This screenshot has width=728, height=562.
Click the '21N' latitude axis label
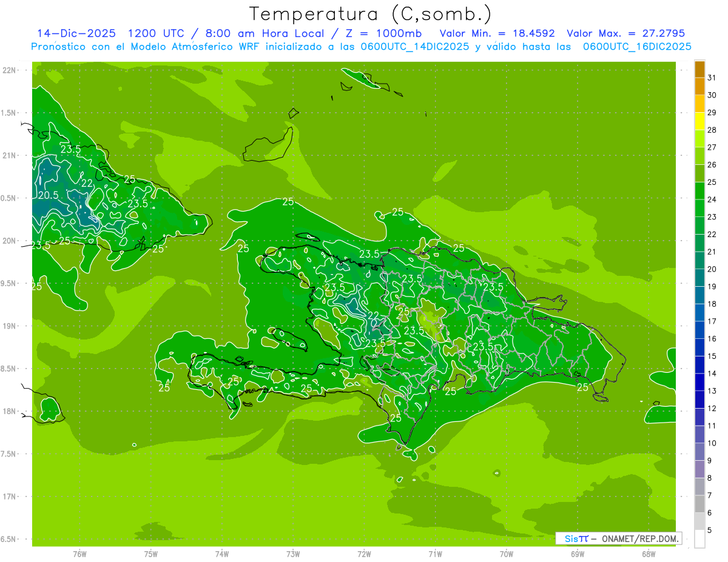click(10, 155)
